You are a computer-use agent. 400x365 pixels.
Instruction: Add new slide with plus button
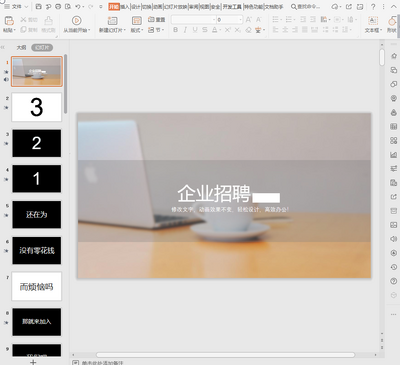tap(33, 362)
